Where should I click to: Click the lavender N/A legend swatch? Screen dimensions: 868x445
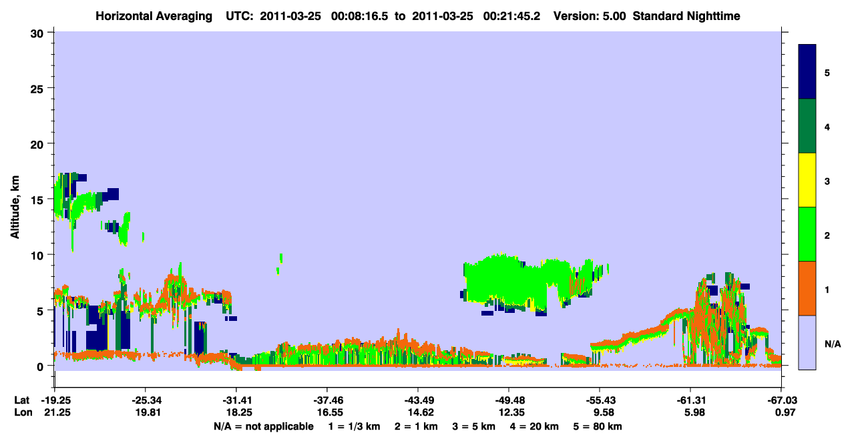807,342
